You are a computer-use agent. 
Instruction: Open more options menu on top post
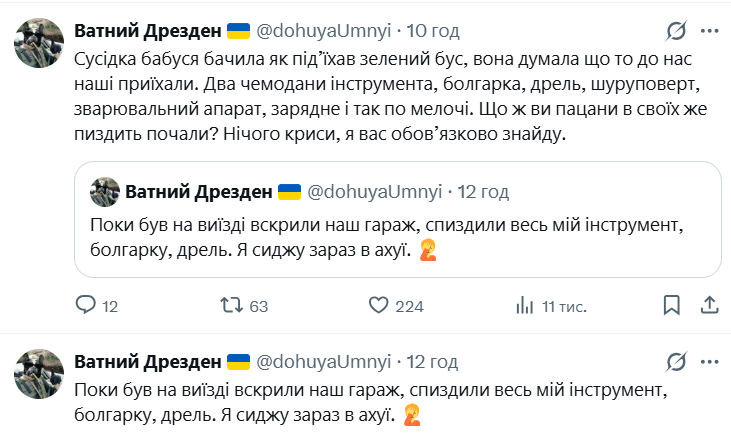[708, 31]
